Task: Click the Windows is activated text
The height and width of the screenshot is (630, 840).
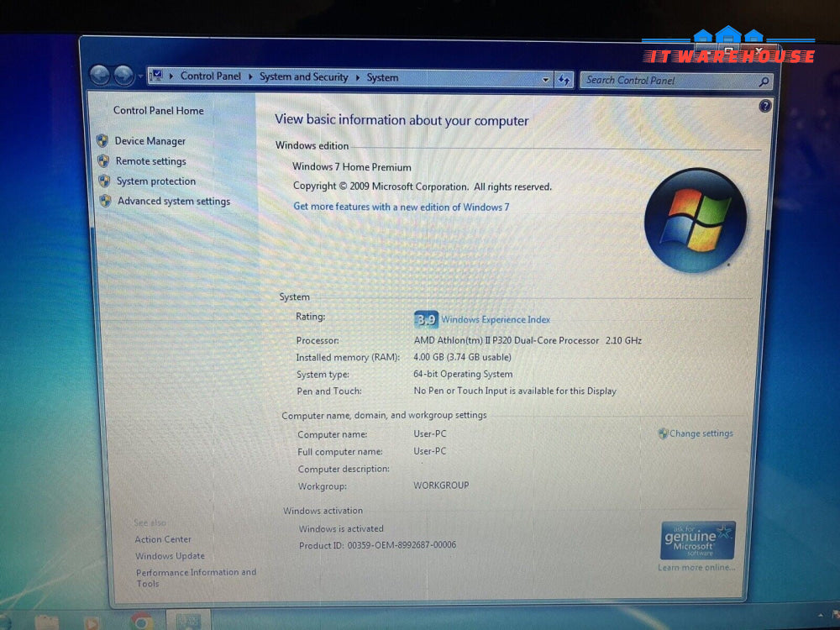Action: pyautogui.click(x=341, y=528)
